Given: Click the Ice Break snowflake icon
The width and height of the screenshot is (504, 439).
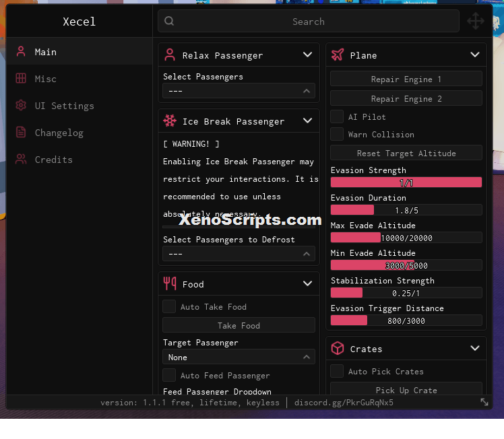Looking at the screenshot, I should point(170,121).
